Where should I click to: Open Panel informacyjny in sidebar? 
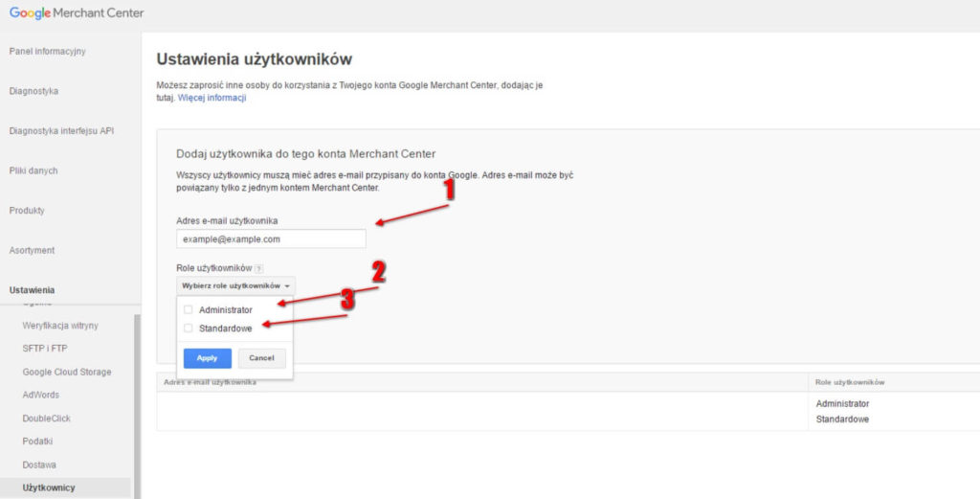pyautogui.click(x=47, y=52)
